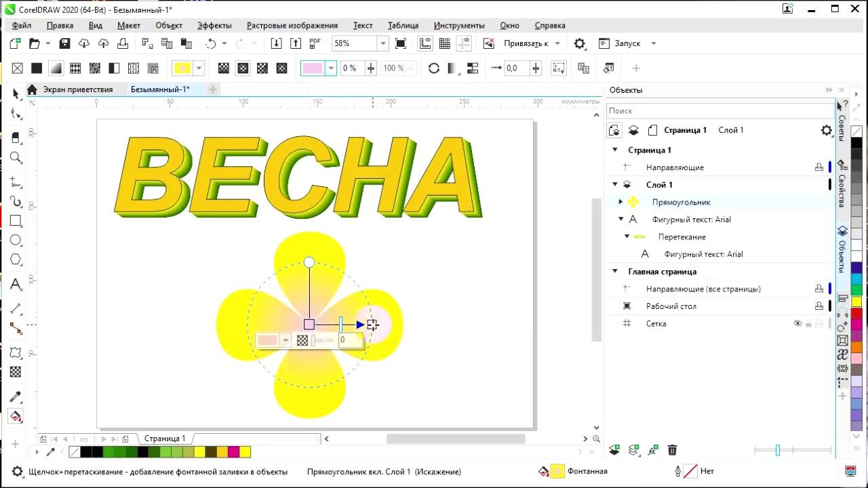
Task: Click the Publish to PDF icon
Action: (x=315, y=43)
